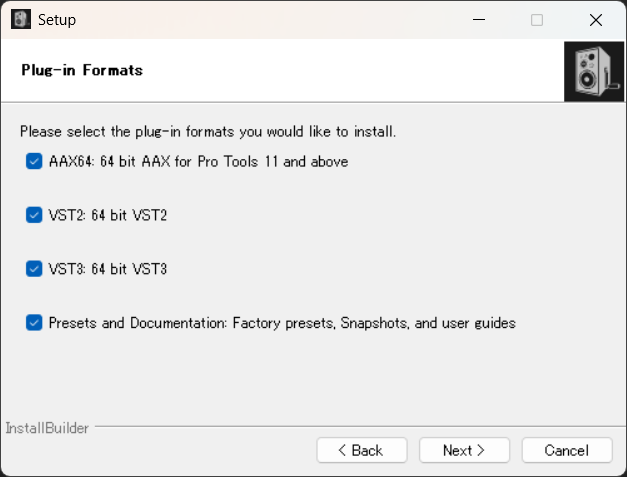Viewport: 627px width, 477px height.
Task: Uncheck the AAX64 Pro Tools checkbox
Action: [34, 161]
